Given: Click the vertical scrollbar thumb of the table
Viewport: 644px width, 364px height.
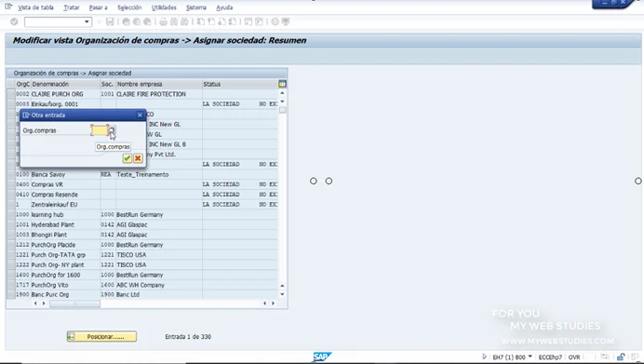Looking at the screenshot, I should [283, 110].
